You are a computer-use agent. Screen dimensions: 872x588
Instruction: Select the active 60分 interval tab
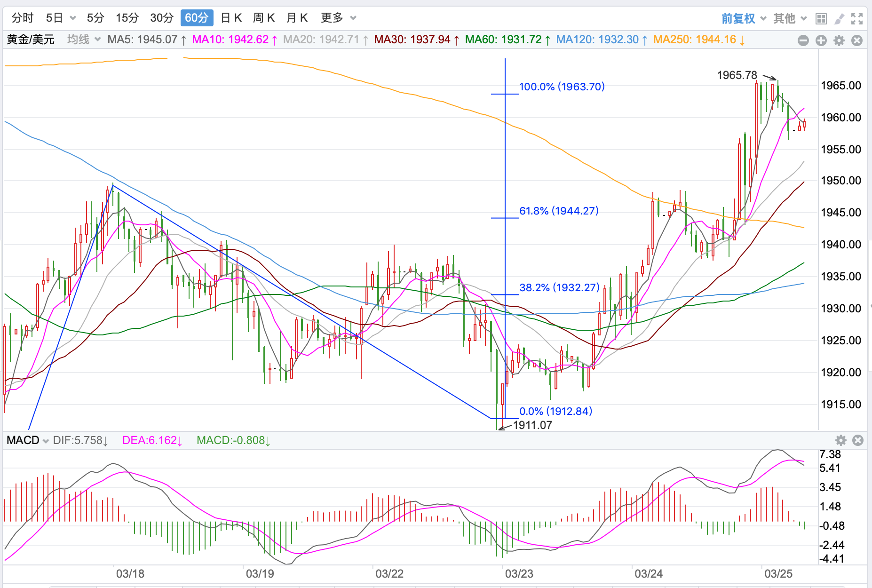pyautogui.click(x=197, y=18)
